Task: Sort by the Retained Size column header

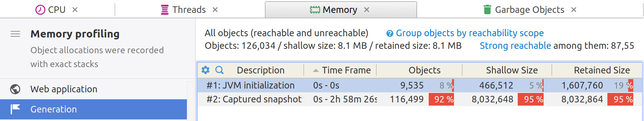Action: pyautogui.click(x=602, y=70)
